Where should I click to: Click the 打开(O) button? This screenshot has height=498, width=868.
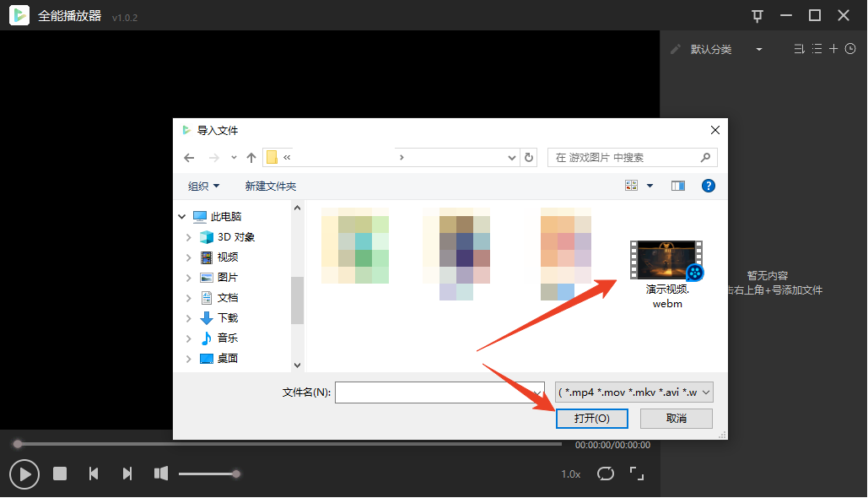tap(590, 419)
